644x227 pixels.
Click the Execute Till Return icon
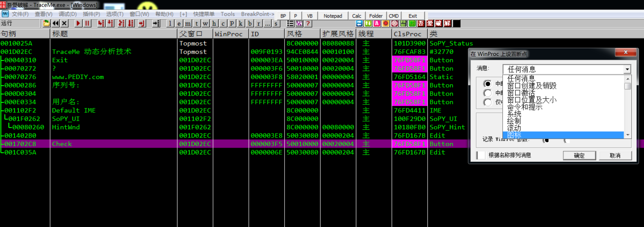(142, 23)
